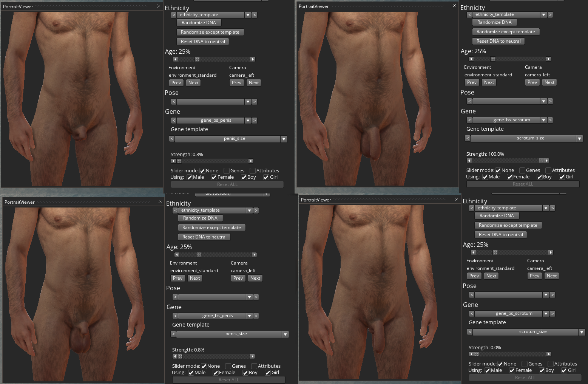Click next ethnicity arrow in top-left panel

(x=255, y=15)
